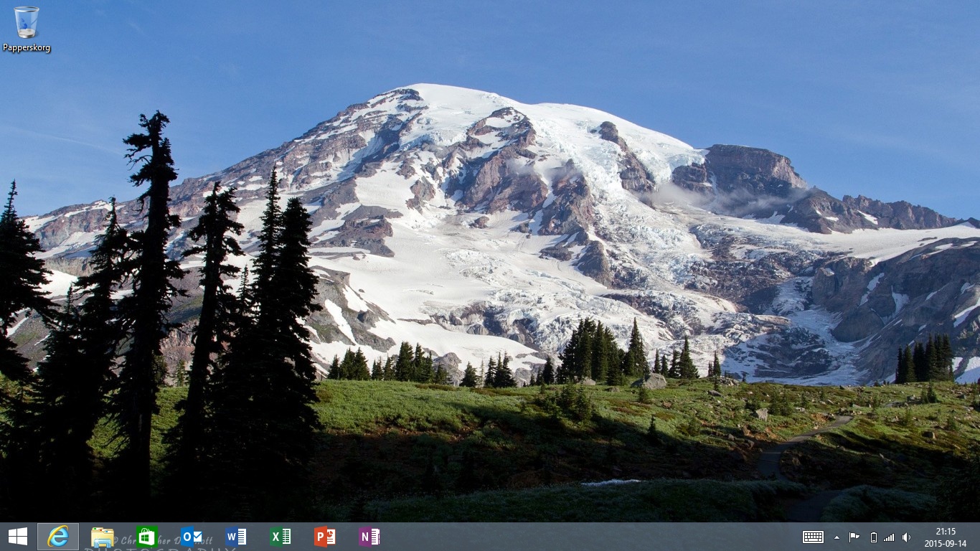Open the volume control speaker icon
980x551 pixels.
point(907,537)
